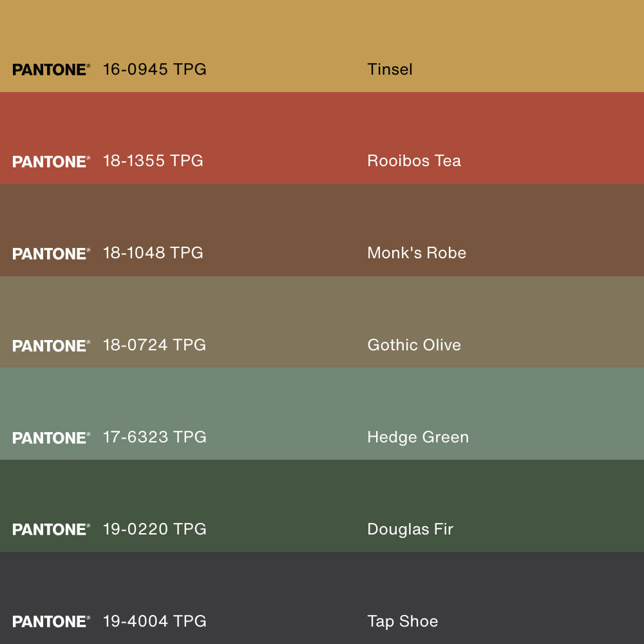Click the Pantone logo beside 17-6323 TPG
Viewport: 644px width, 644px height.
[x=51, y=437]
